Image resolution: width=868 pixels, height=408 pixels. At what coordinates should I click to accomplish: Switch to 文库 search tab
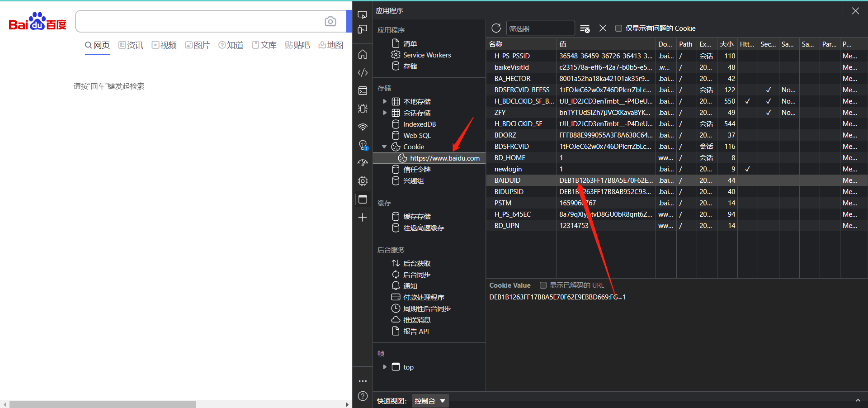(264, 45)
